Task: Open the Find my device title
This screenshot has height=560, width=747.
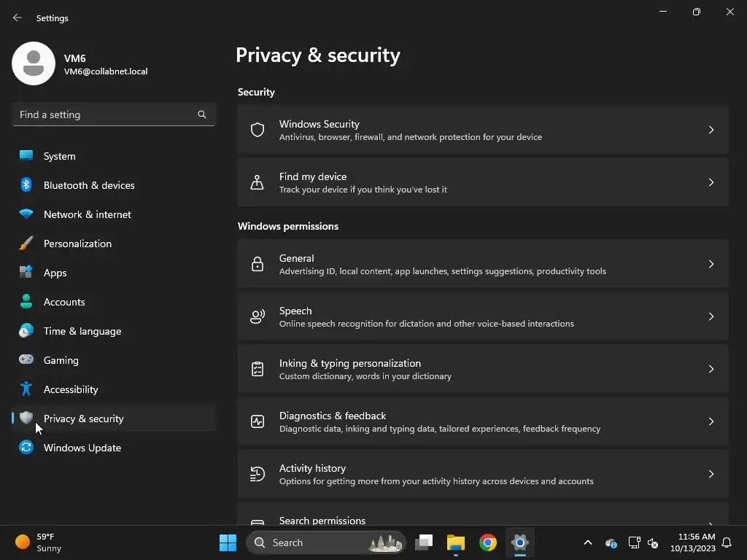Action: (313, 176)
